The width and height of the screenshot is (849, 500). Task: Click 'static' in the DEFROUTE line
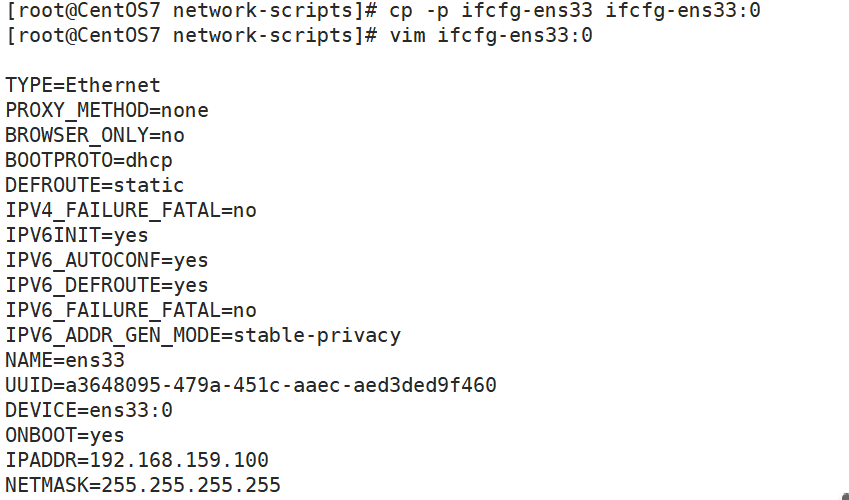tap(149, 186)
